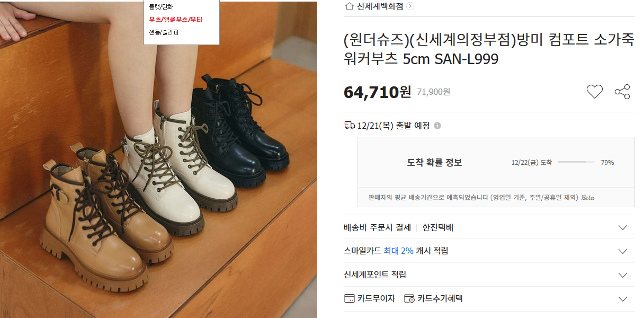This screenshot has height=318, width=644.
Task: Click the 카드추가혜택 label
Action: (x=440, y=298)
